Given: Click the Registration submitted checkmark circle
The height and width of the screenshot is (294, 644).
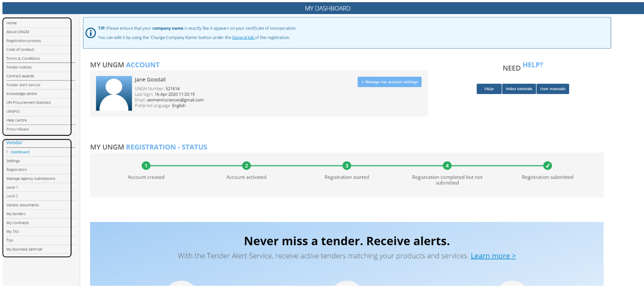Looking at the screenshot, I should [547, 166].
